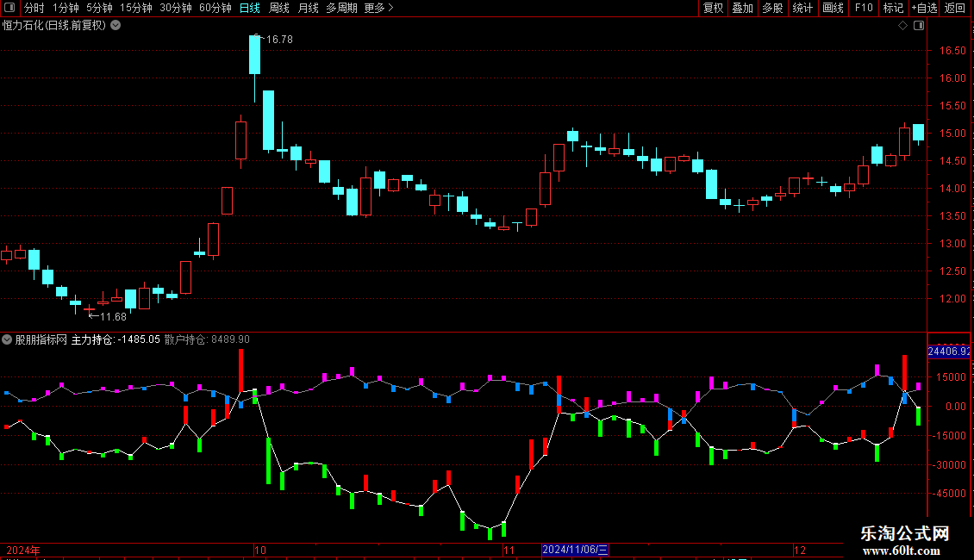Click the 16.78 high price label
Screen dimensions: 974x560
279,39
